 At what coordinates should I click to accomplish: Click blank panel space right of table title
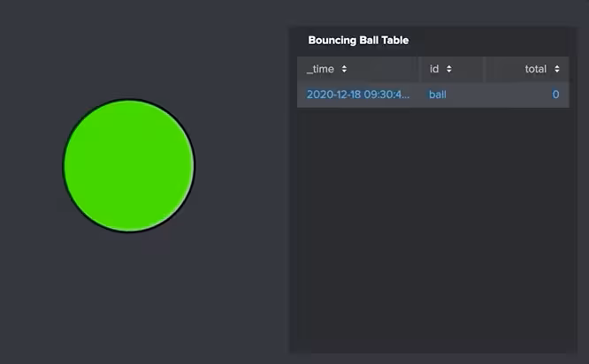tap(495, 41)
